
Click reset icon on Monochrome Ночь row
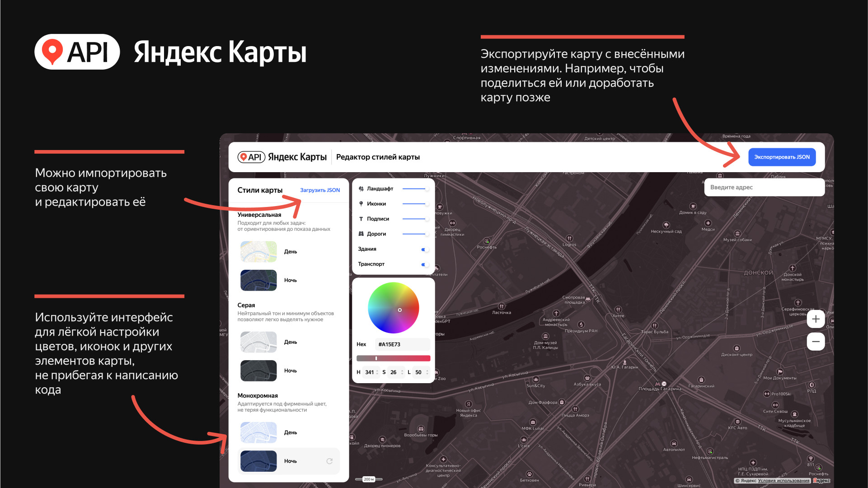click(329, 461)
